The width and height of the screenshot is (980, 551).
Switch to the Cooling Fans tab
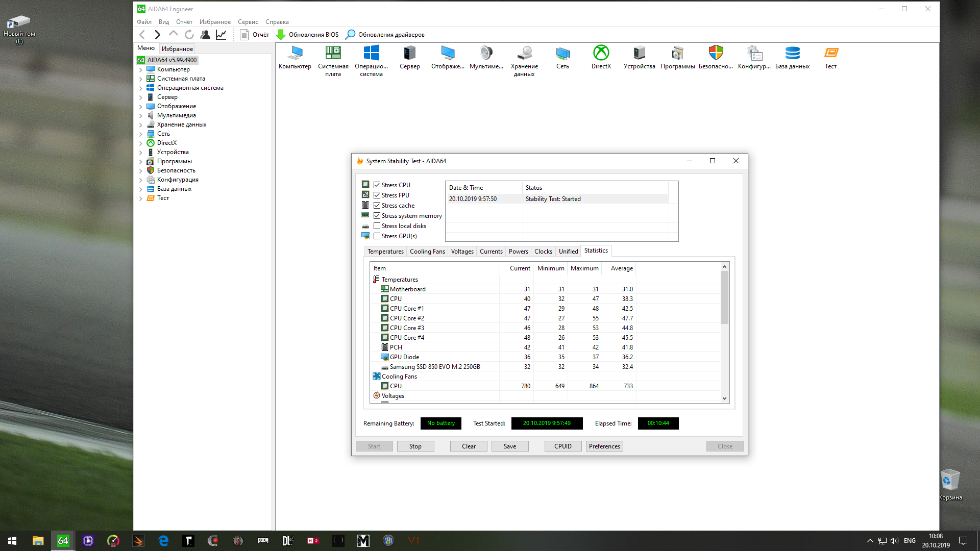click(427, 252)
